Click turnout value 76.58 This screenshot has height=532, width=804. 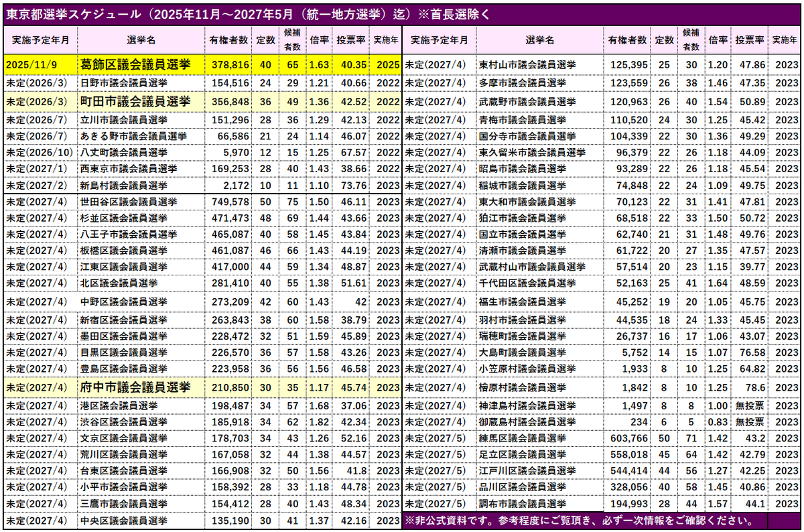[x=751, y=352]
